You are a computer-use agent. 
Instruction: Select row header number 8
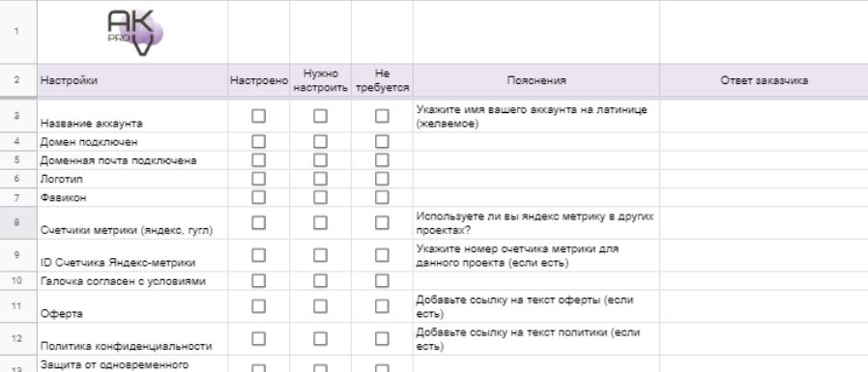[x=16, y=222]
